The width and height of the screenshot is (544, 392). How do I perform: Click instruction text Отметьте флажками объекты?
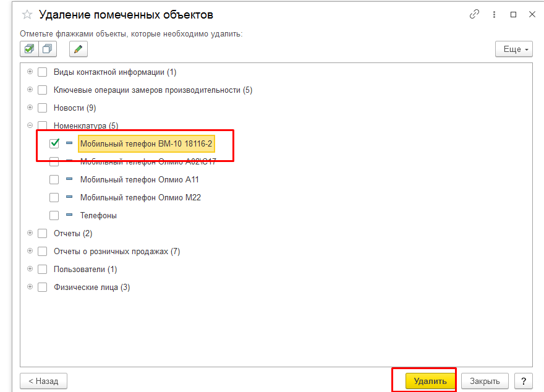point(131,34)
